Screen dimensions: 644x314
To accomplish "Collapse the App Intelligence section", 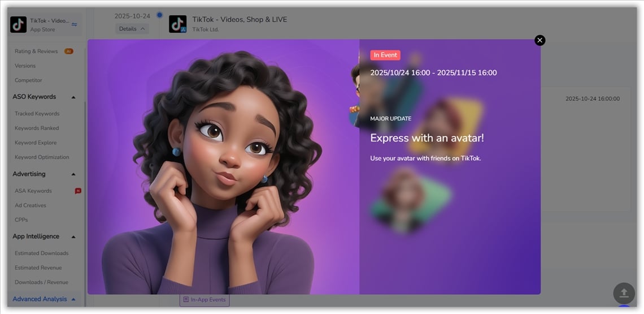I will pos(73,237).
